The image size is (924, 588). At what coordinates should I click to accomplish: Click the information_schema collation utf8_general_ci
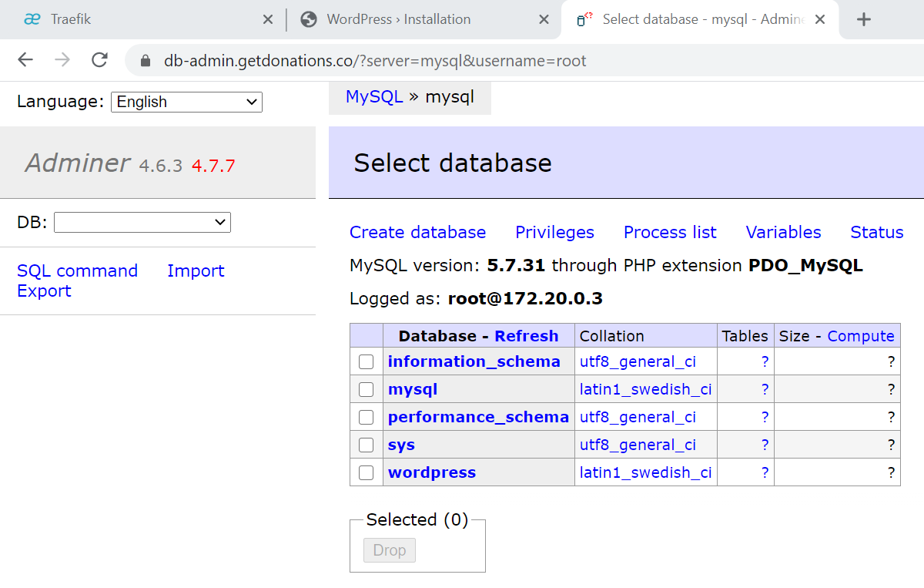(638, 361)
